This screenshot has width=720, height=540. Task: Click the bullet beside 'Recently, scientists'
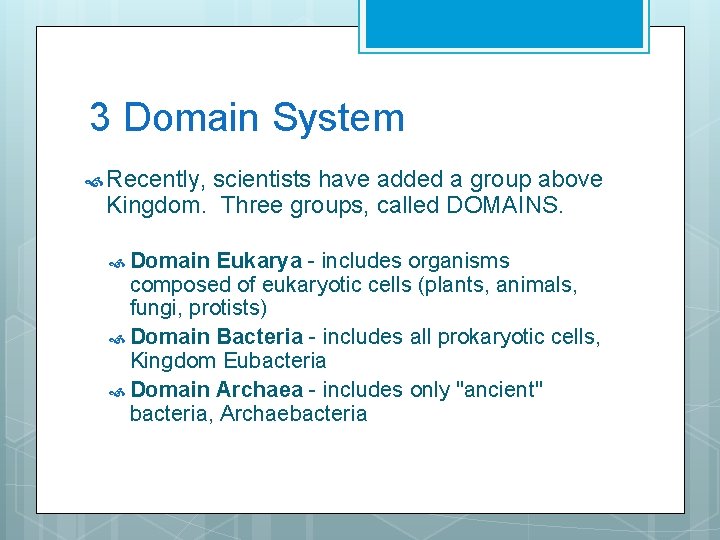(x=94, y=182)
